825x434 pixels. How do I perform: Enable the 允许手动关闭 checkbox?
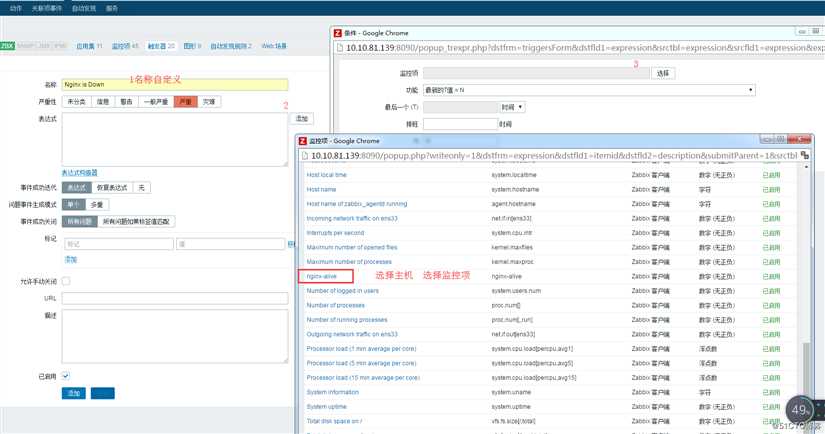tap(66, 281)
